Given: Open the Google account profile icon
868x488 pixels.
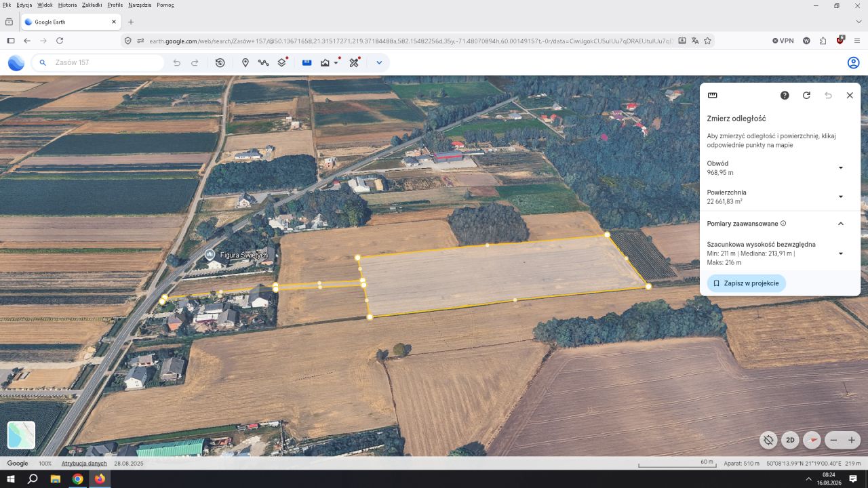Looking at the screenshot, I should pyautogui.click(x=854, y=63).
